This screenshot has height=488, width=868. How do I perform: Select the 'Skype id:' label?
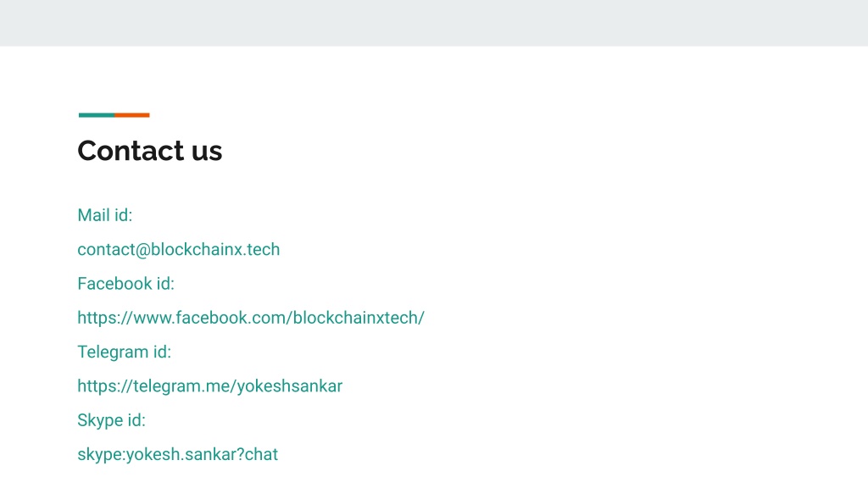pyautogui.click(x=111, y=420)
